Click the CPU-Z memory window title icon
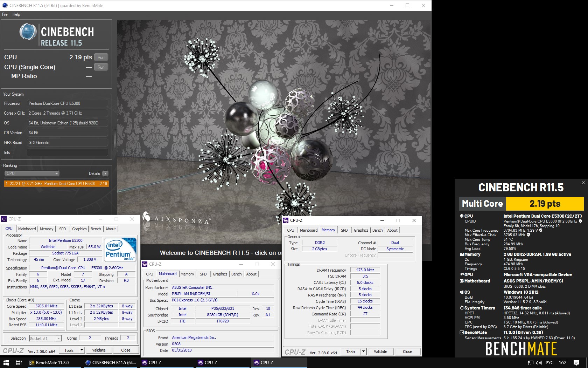The image size is (588, 368). (x=286, y=220)
